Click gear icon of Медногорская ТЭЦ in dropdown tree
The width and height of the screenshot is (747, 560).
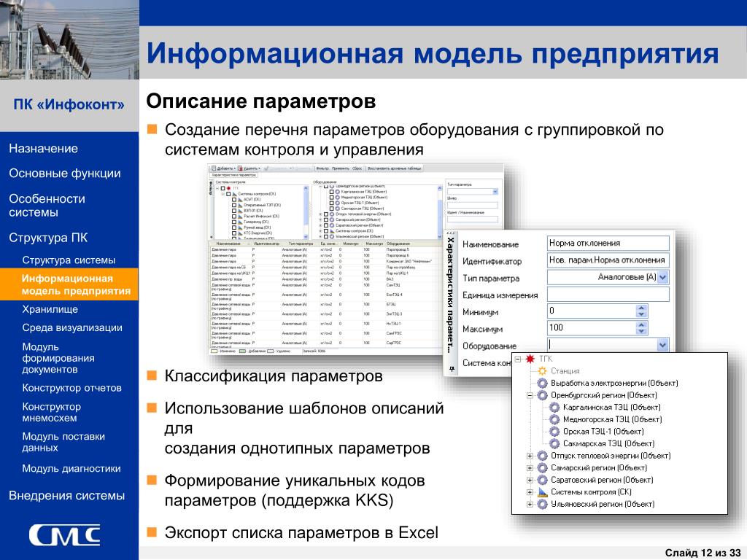pyautogui.click(x=554, y=419)
